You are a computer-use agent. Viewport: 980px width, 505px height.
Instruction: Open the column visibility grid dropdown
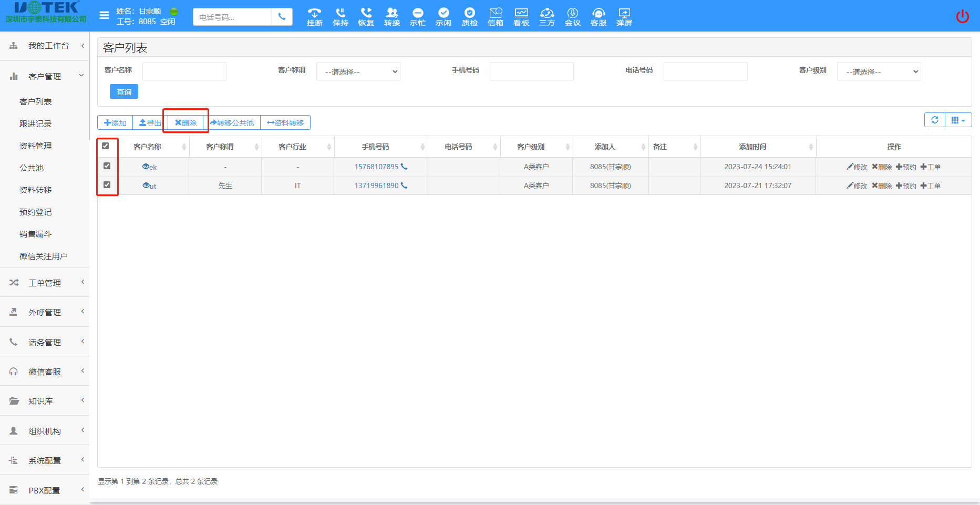tap(958, 120)
